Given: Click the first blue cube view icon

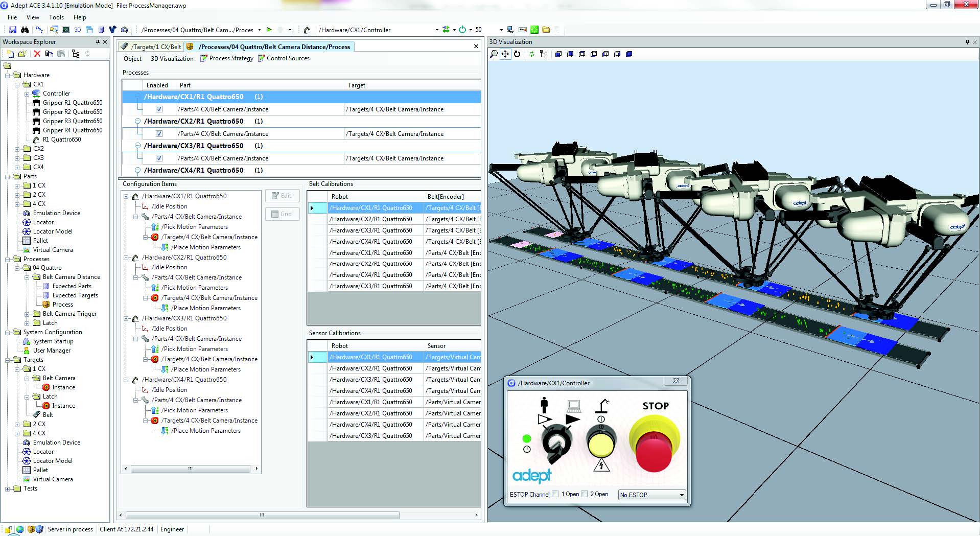Looking at the screenshot, I should (558, 54).
